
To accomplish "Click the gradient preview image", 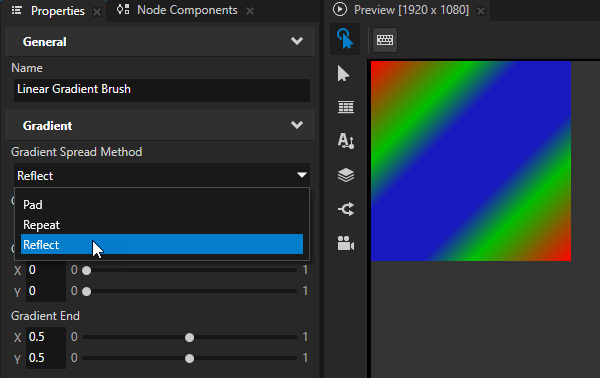I will 471,161.
